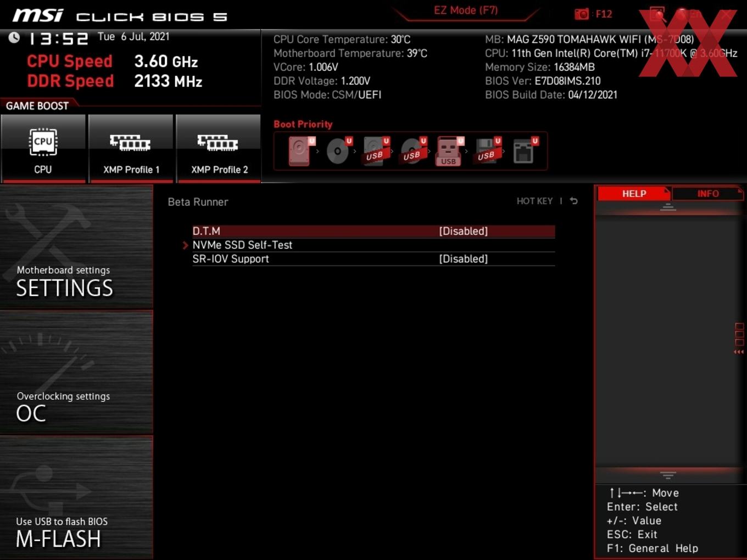747x560 pixels.
Task: Select the USB CD/DVD boot icon
Action: click(x=414, y=151)
